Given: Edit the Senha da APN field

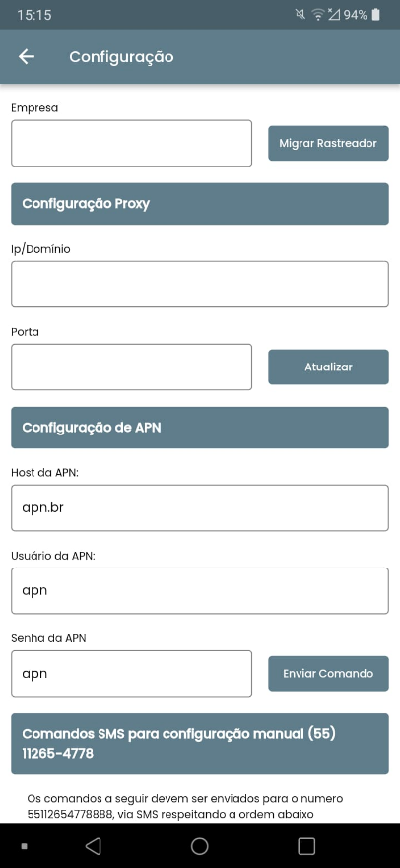Looking at the screenshot, I should pos(132,674).
